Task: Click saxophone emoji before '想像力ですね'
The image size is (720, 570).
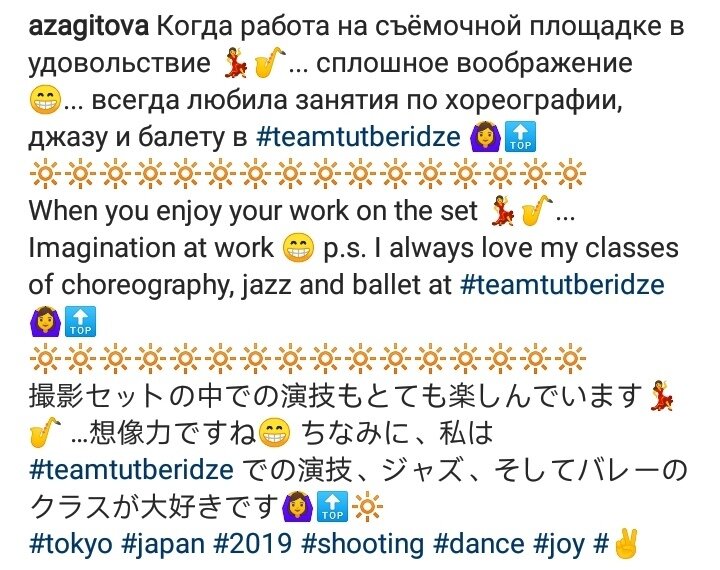Action: [45, 432]
